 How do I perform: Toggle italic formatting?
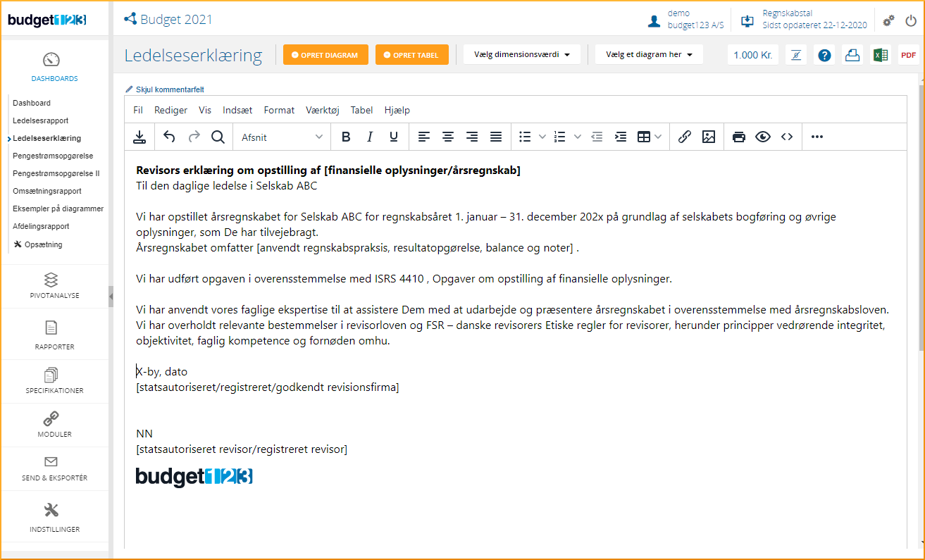point(370,137)
